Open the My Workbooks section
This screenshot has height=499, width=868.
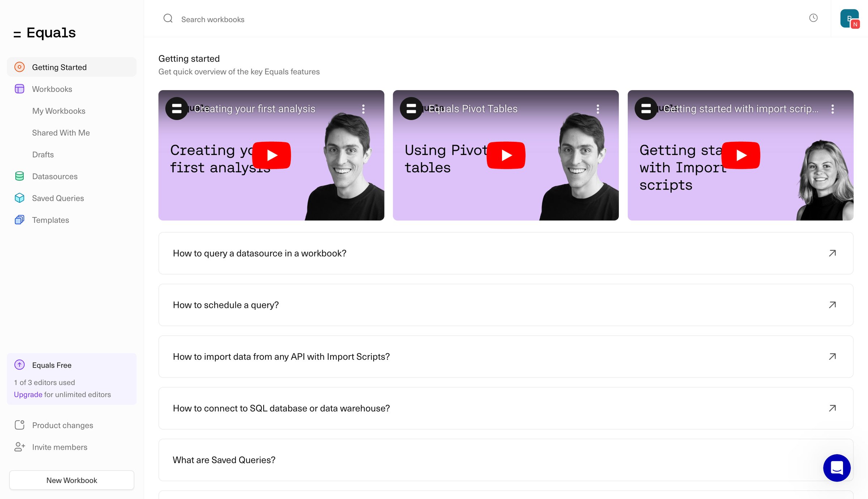click(x=59, y=111)
